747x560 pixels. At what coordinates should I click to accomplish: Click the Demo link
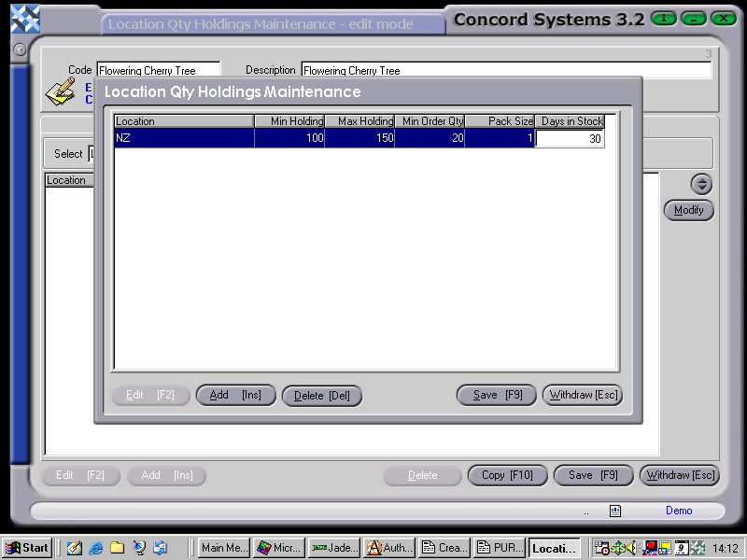[x=679, y=511]
